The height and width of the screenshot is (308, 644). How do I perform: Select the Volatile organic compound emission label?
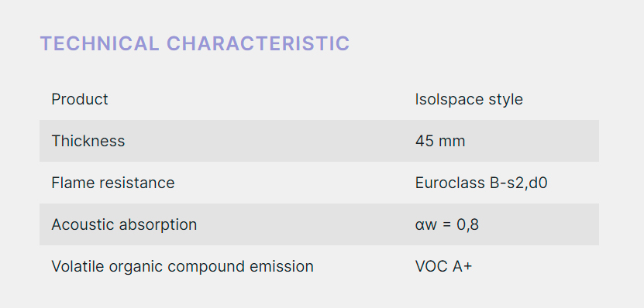(x=182, y=266)
